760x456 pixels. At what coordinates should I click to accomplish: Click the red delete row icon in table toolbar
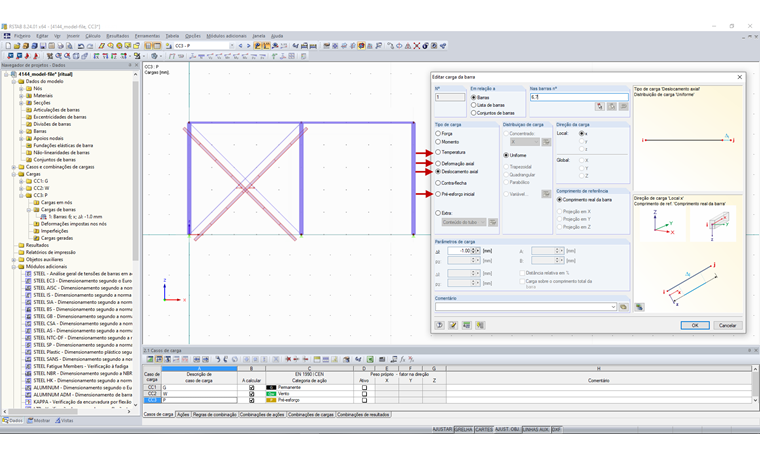click(288, 360)
